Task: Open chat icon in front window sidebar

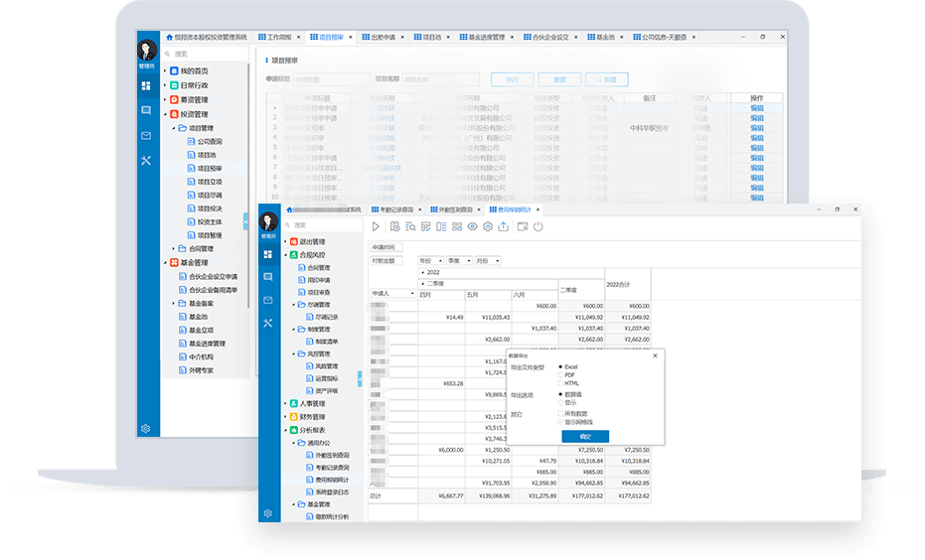Action: (268, 277)
